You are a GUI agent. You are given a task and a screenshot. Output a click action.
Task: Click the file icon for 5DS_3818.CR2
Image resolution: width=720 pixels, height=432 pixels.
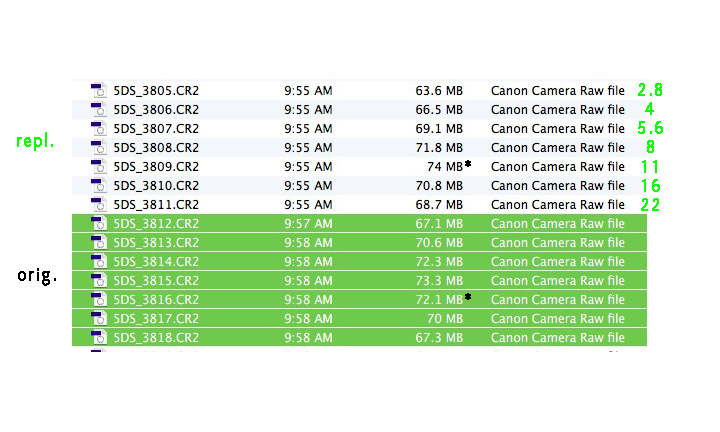[x=98, y=337]
